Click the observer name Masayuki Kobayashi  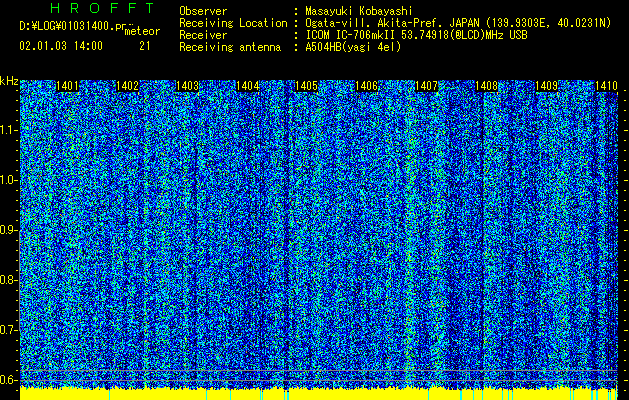(359, 11)
